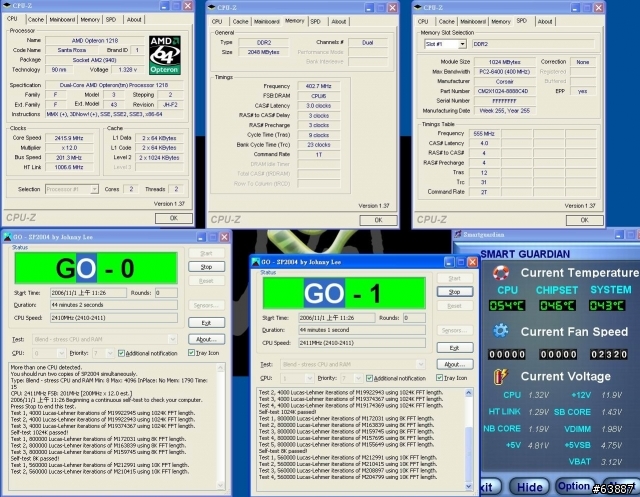The width and height of the screenshot is (640, 497).
Task: Click Hide button in Smart Guardian
Action: pyautogui.click(x=530, y=487)
